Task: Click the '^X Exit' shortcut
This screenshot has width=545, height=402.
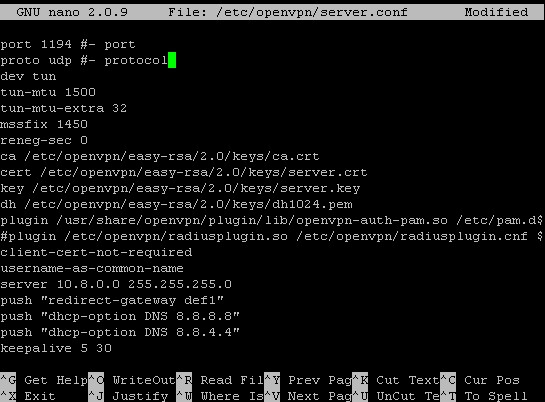Action: tap(28, 396)
